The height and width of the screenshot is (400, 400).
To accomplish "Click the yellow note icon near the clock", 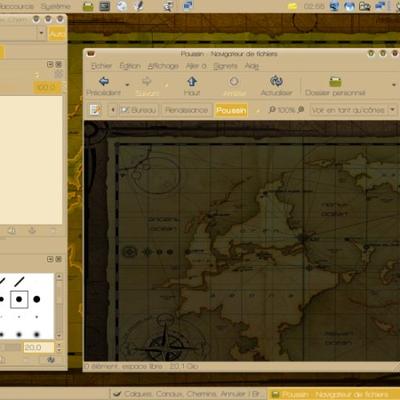I will [292, 6].
